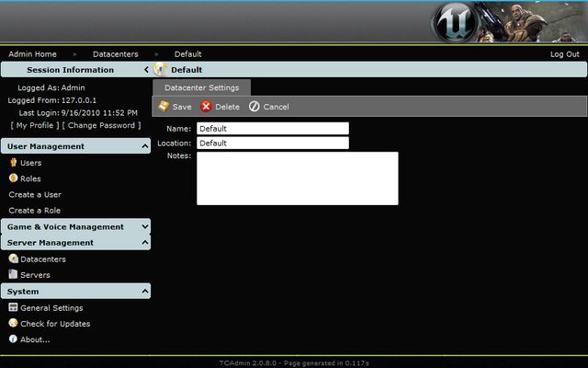Go to Admin Home in breadcrumb
Viewport: 588px width, 368px height.
tap(32, 54)
